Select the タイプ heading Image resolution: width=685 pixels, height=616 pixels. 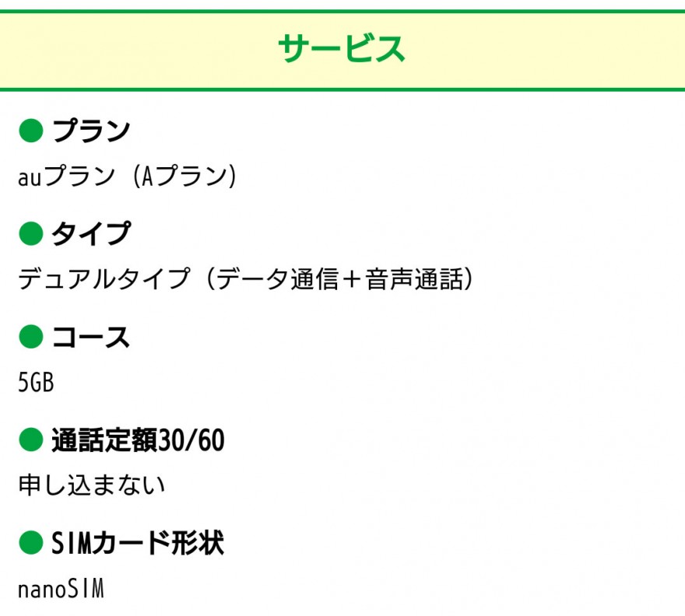pyautogui.click(x=91, y=233)
